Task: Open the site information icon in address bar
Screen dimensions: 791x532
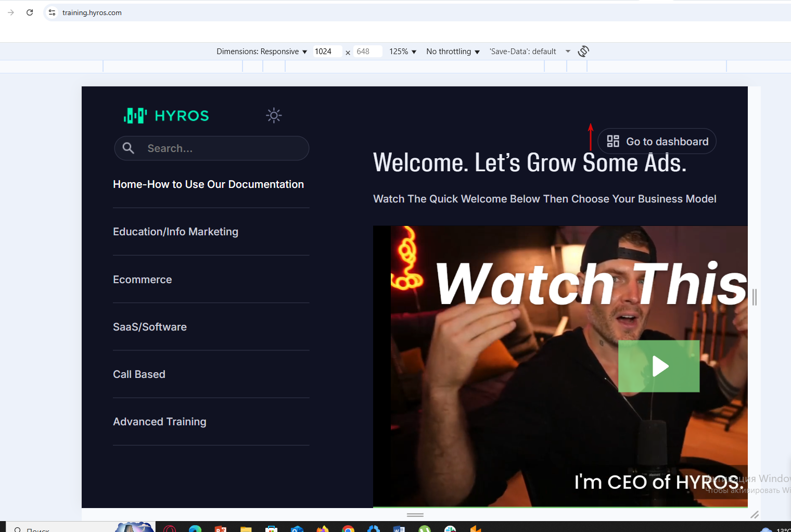Action: point(52,12)
